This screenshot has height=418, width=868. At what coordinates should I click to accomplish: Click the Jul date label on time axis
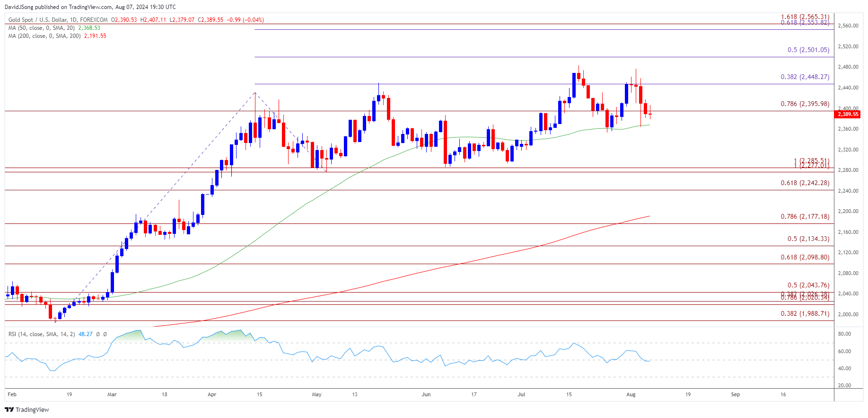[x=521, y=394]
